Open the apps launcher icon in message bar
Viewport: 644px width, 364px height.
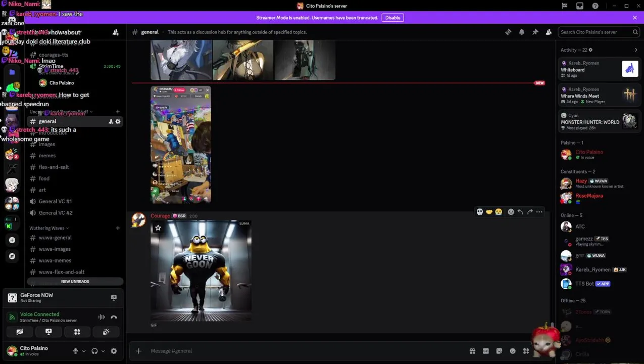coord(526,351)
